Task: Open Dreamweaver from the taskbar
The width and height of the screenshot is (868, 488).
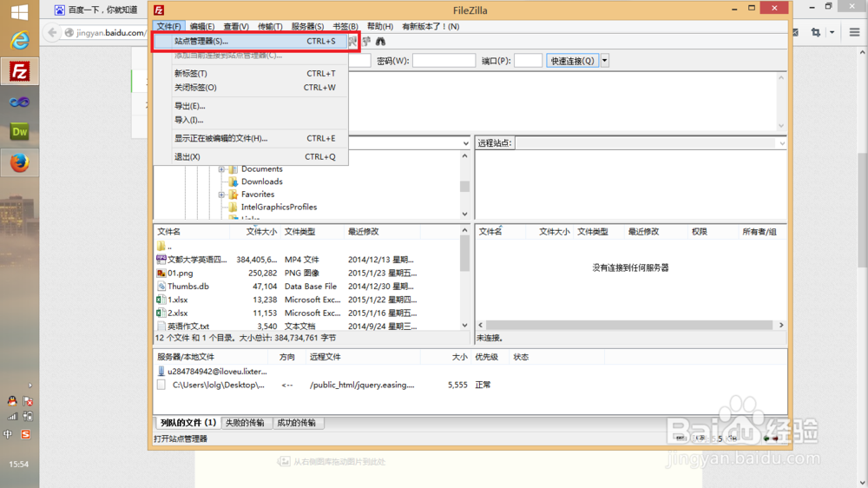Action: [19, 132]
